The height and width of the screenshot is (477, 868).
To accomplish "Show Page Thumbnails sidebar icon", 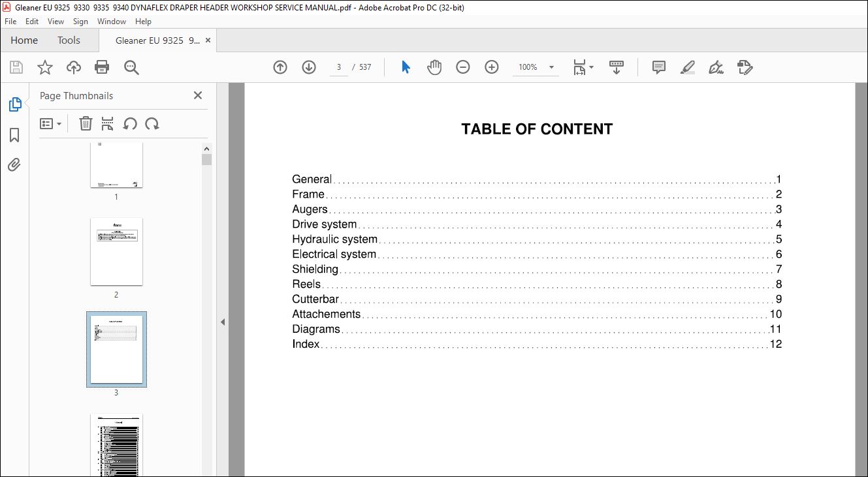I will [x=14, y=104].
